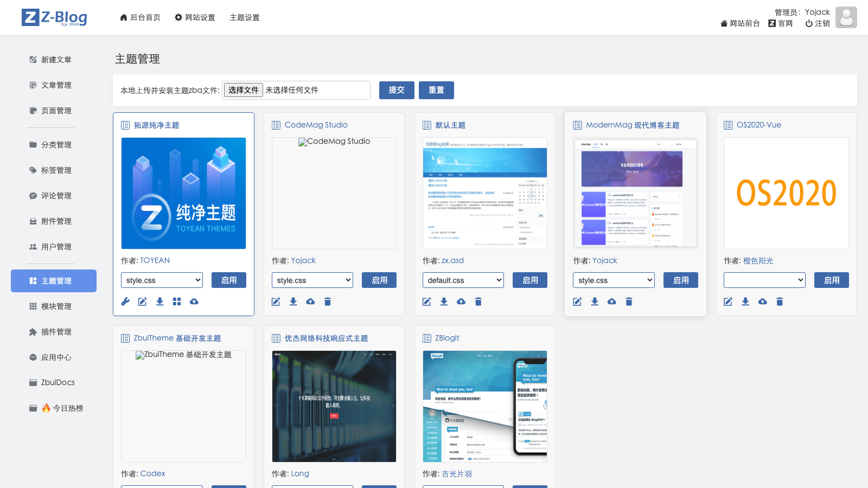Download the 默认主题 theme

pyautogui.click(x=444, y=301)
